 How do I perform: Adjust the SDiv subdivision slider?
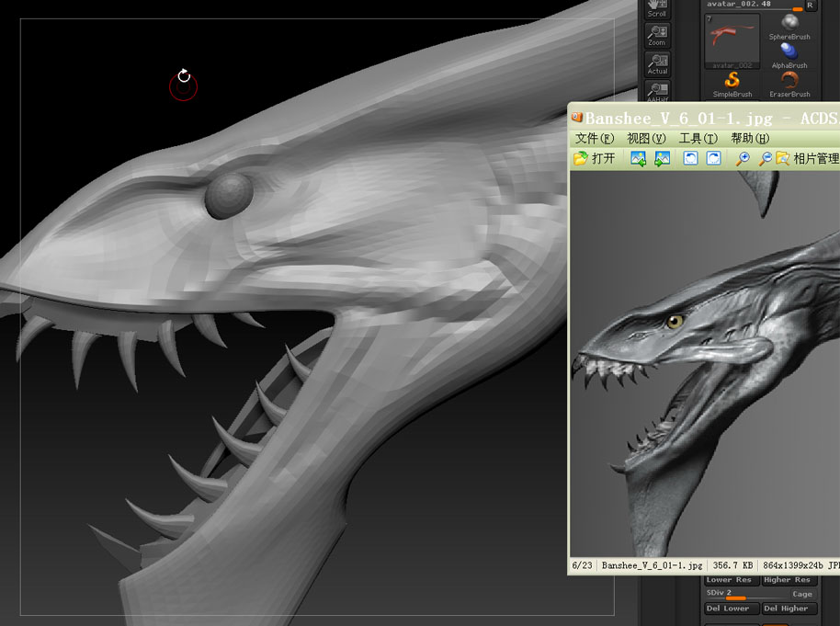pyautogui.click(x=745, y=594)
